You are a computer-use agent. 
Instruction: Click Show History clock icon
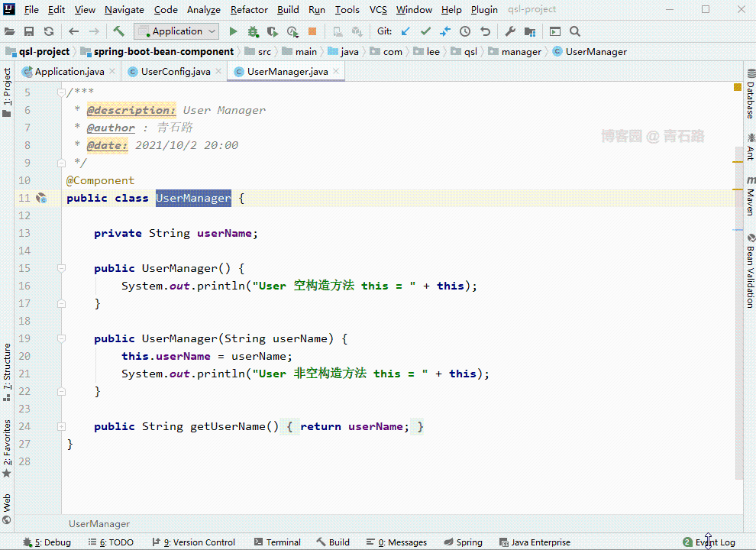click(x=465, y=31)
